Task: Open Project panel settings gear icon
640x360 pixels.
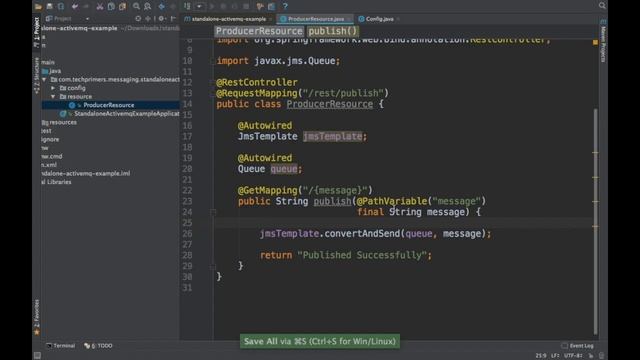Action: pos(162,19)
